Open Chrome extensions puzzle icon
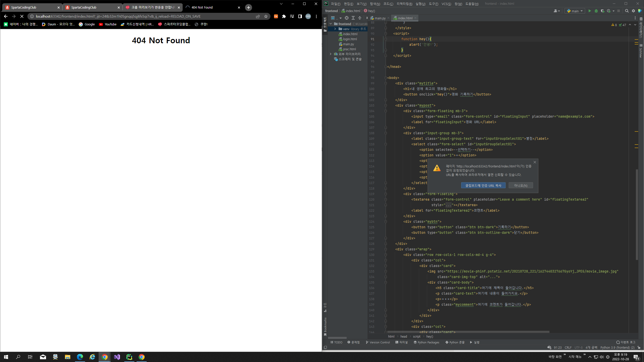Viewport: 644px width, 362px height. 284,16
